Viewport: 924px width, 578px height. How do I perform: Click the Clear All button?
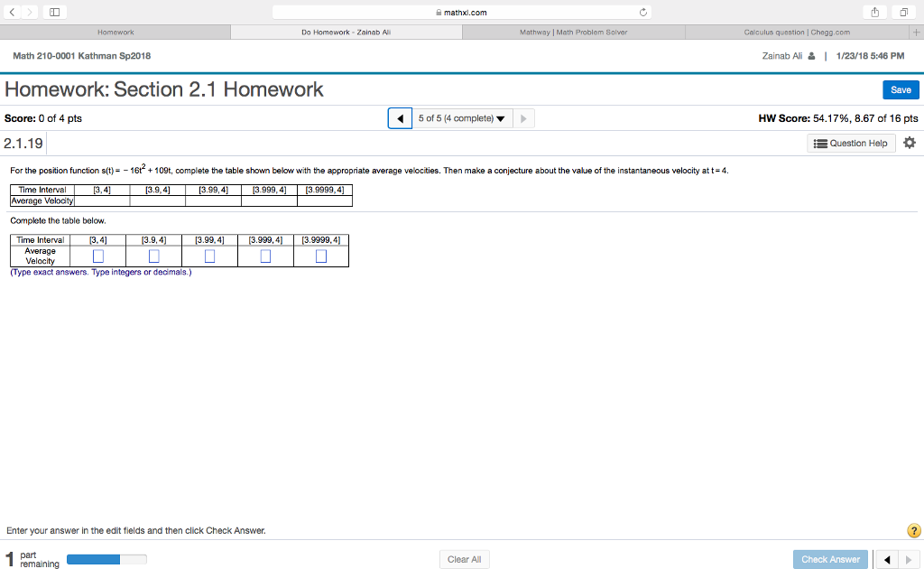click(x=464, y=558)
